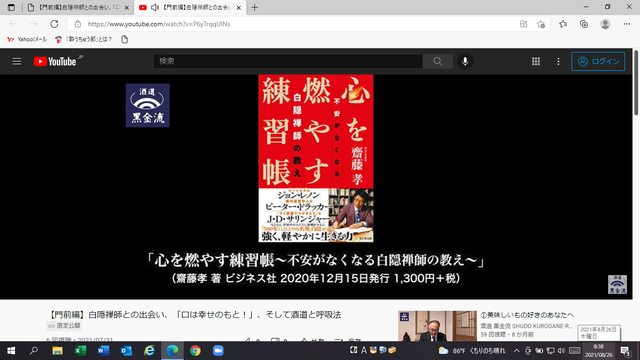Viewport: 640px width, 360px height.
Task: Select the youtube.com address bar URL
Action: point(159,24)
